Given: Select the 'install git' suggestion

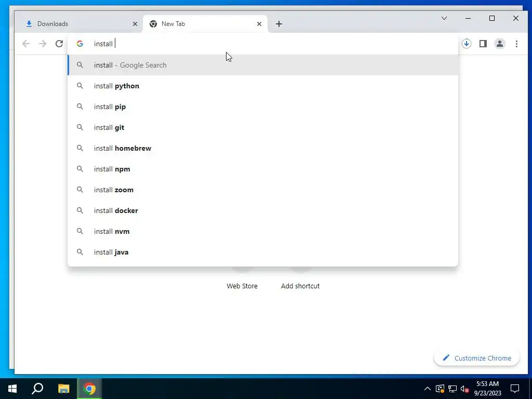Looking at the screenshot, I should (263, 127).
